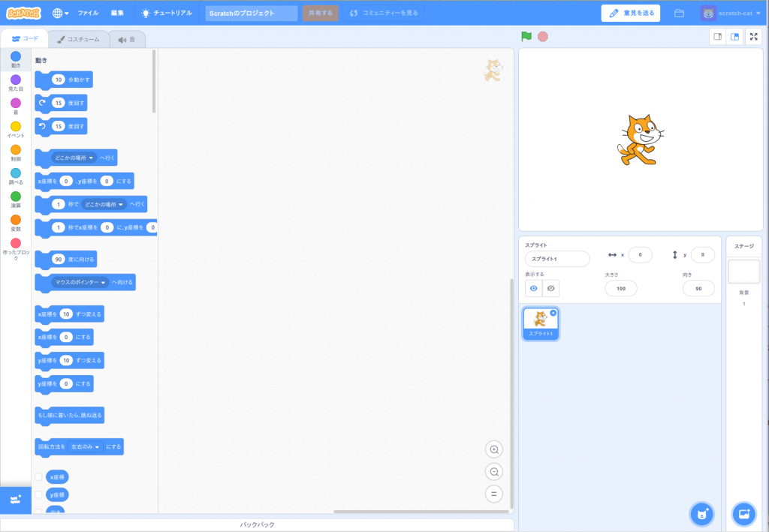Switch to the コード tab
Viewport: 769px width, 532px height.
(25, 39)
